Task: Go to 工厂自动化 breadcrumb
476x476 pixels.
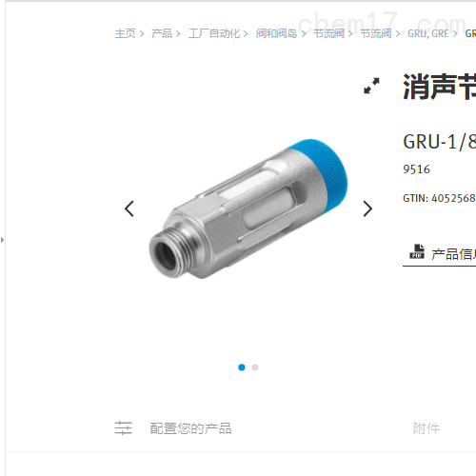Action: tap(214, 33)
